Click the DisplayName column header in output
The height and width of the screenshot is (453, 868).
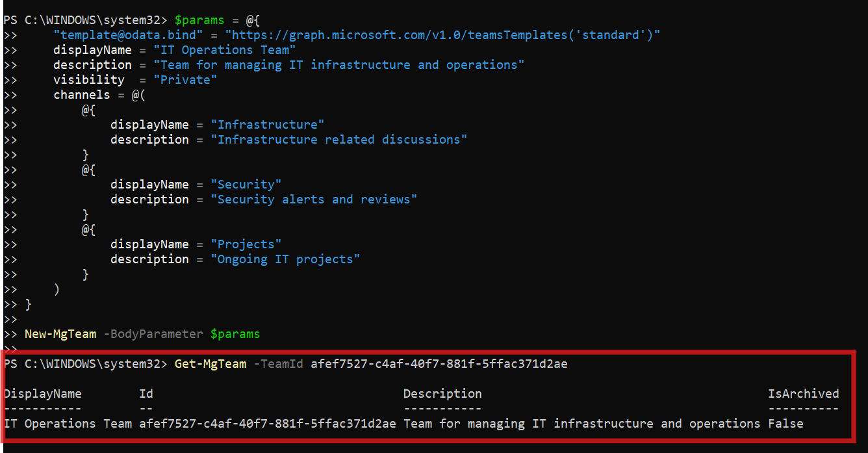pyautogui.click(x=43, y=394)
